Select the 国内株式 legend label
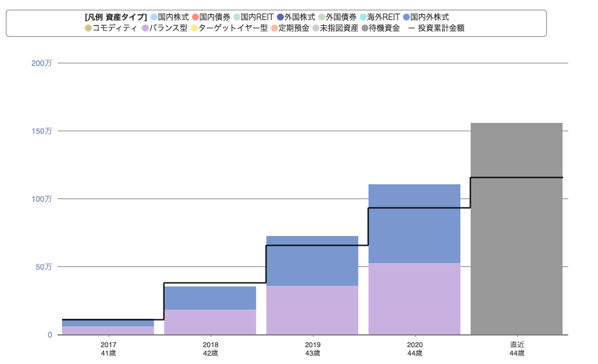This screenshot has height=364, width=598. pyautogui.click(x=173, y=17)
